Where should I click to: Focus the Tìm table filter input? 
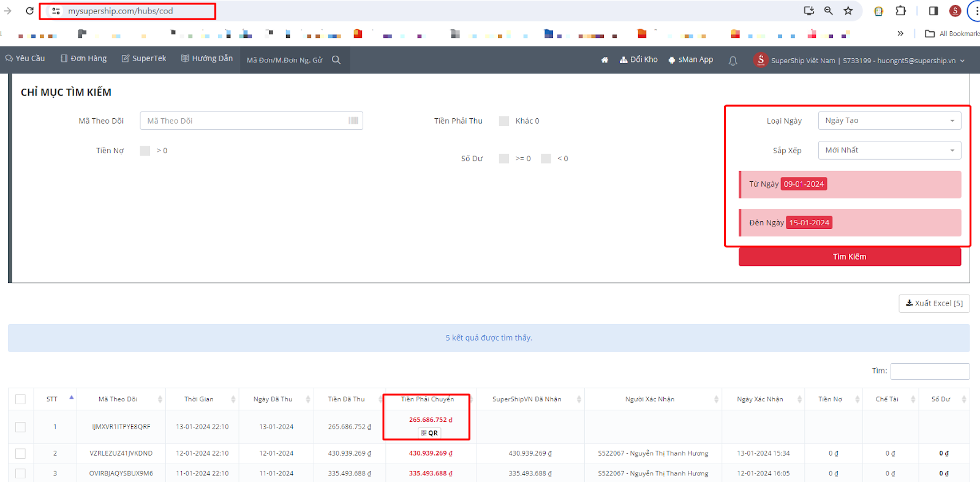coord(930,371)
